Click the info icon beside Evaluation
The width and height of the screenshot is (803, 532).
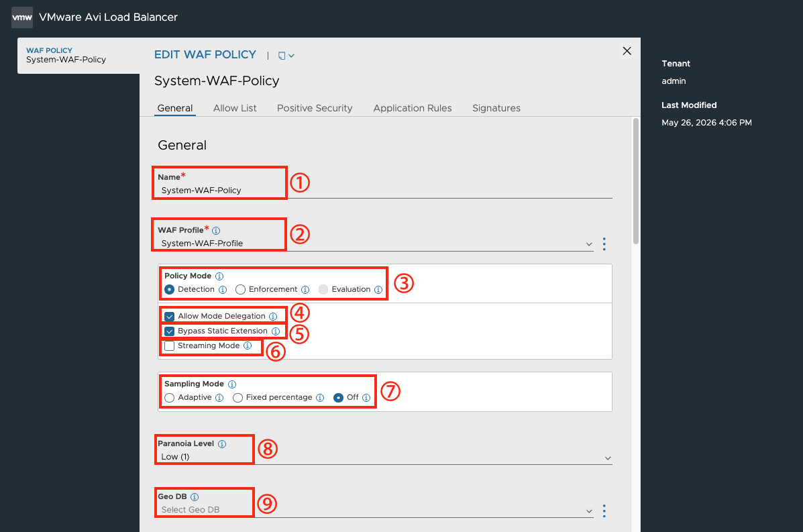(378, 290)
